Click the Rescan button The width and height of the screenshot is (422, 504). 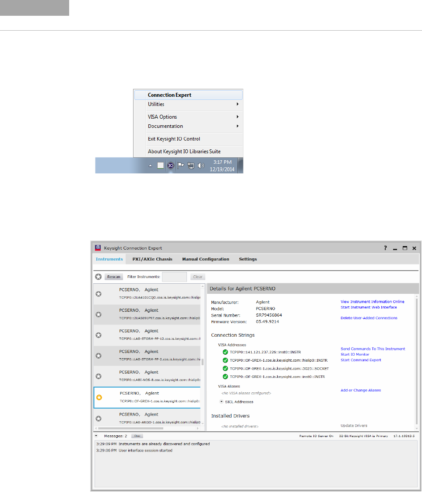click(114, 277)
